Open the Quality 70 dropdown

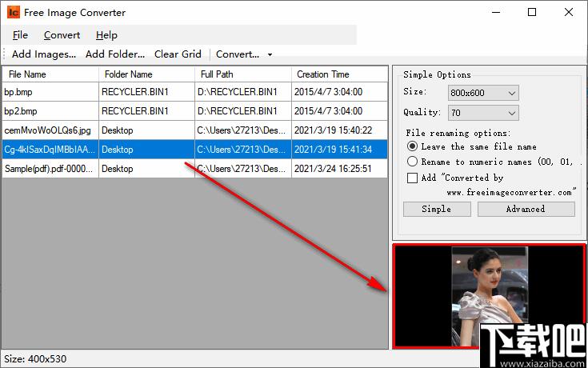click(x=483, y=113)
